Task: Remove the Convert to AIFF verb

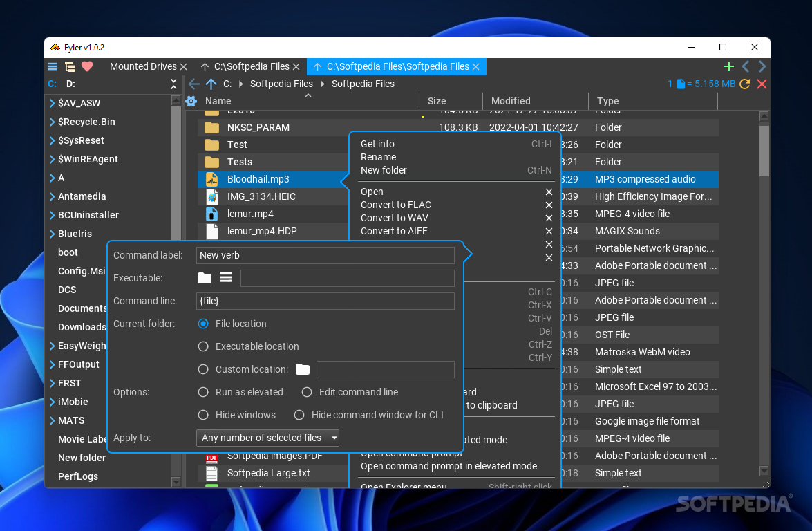Action: click(x=549, y=231)
